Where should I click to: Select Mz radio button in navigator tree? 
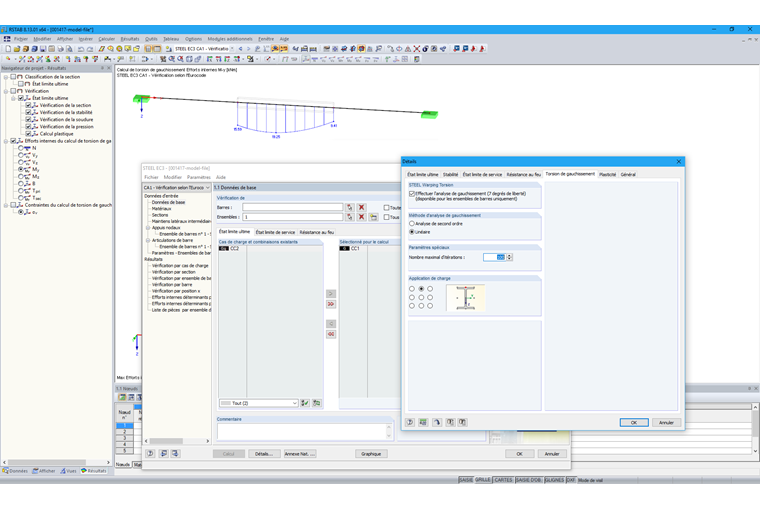21,176
